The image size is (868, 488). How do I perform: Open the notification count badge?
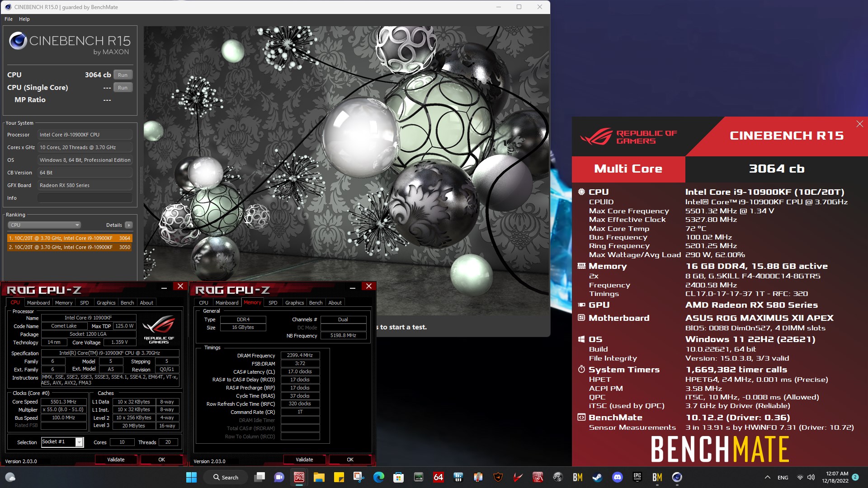tap(855, 477)
